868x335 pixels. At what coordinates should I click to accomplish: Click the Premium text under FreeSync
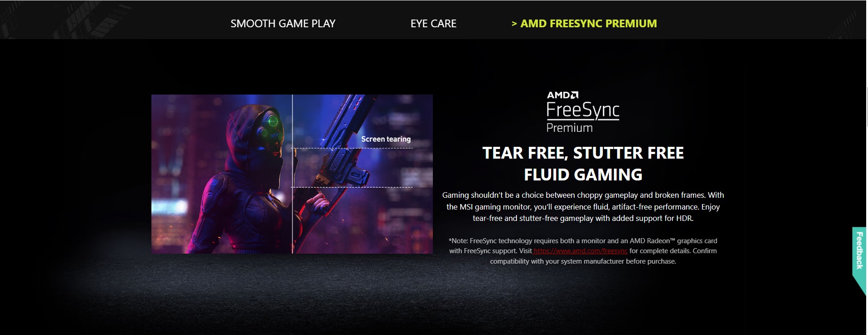[569, 128]
